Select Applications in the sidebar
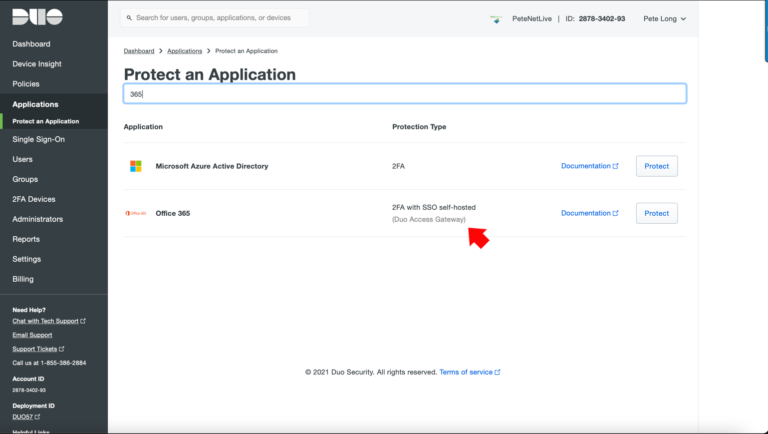This screenshot has height=434, width=768. (35, 104)
